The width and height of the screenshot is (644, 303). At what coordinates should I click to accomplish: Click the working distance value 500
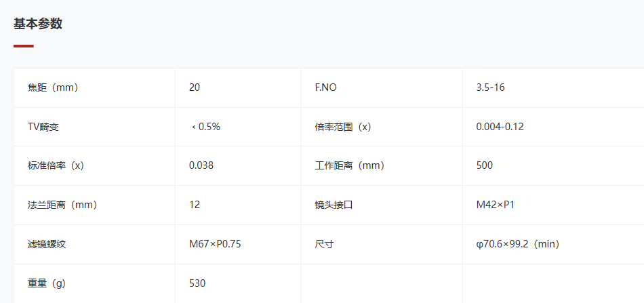click(485, 165)
